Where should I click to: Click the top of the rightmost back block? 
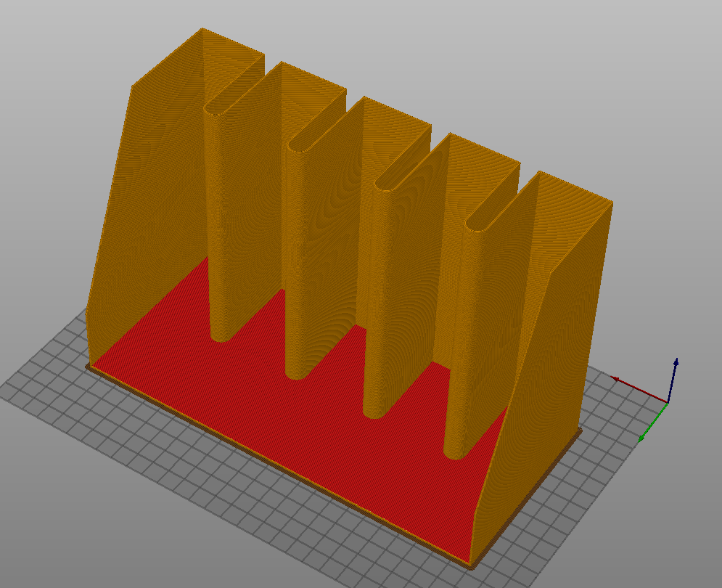573,190
